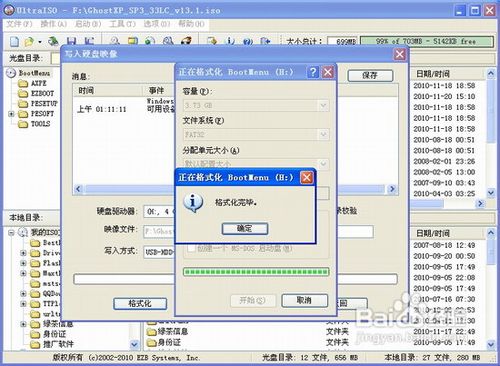Toggle 创建一个 MS-DOS 启动盘 checkbox

pyautogui.click(x=191, y=248)
